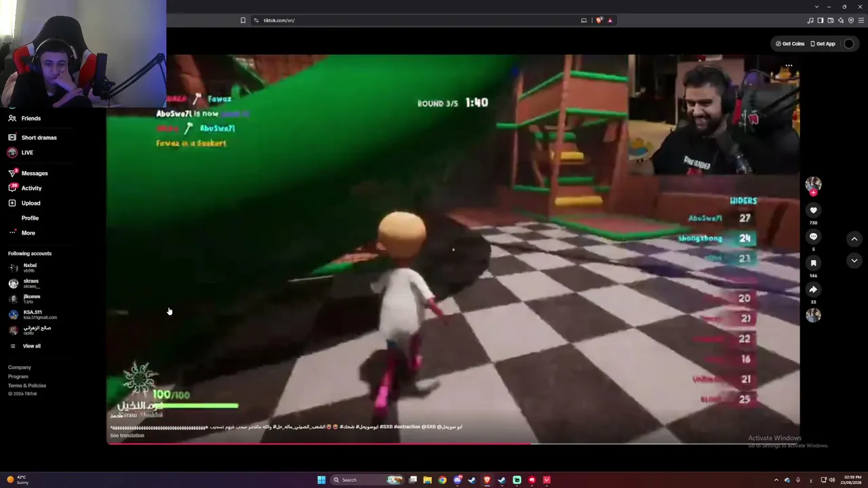Click See translation under the caption
868x488 pixels.
pos(127,436)
